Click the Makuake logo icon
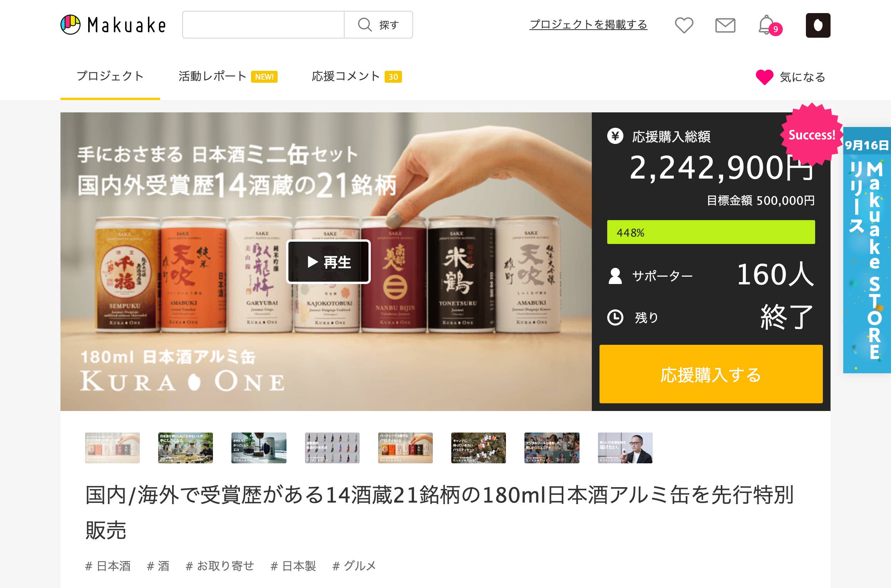The width and height of the screenshot is (891, 588). click(70, 25)
